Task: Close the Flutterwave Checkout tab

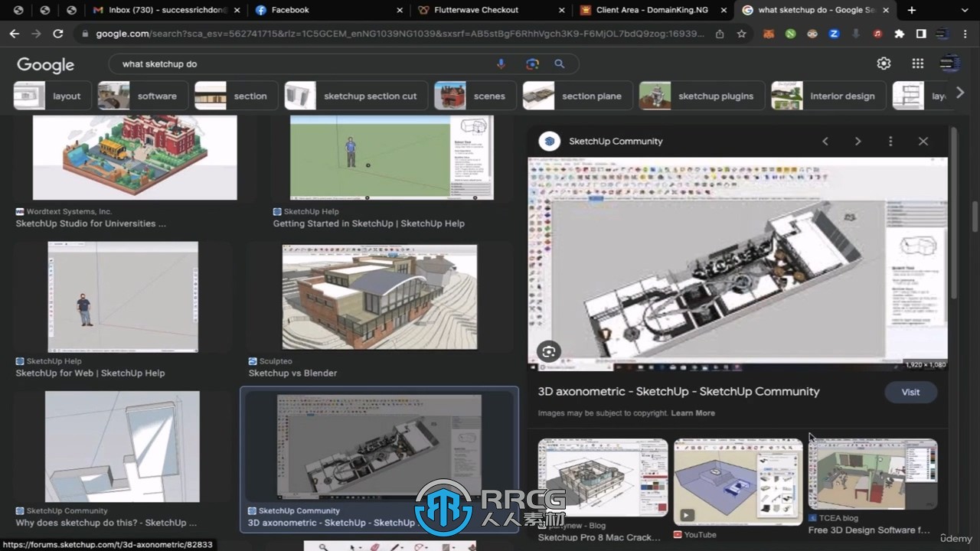Action: pyautogui.click(x=561, y=10)
